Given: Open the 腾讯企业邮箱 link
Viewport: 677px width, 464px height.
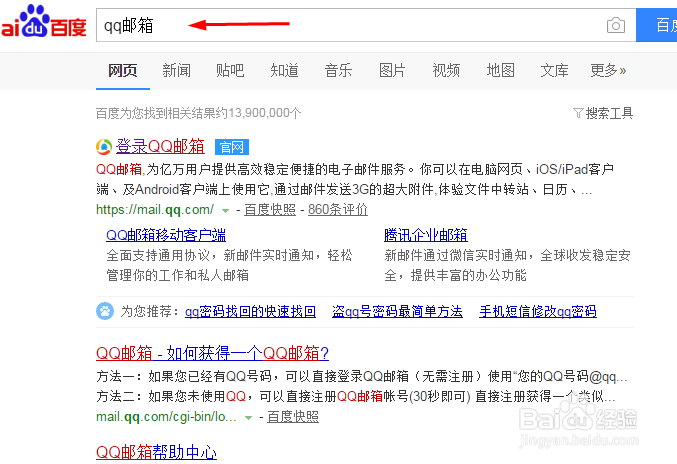Looking at the screenshot, I should [x=426, y=235].
